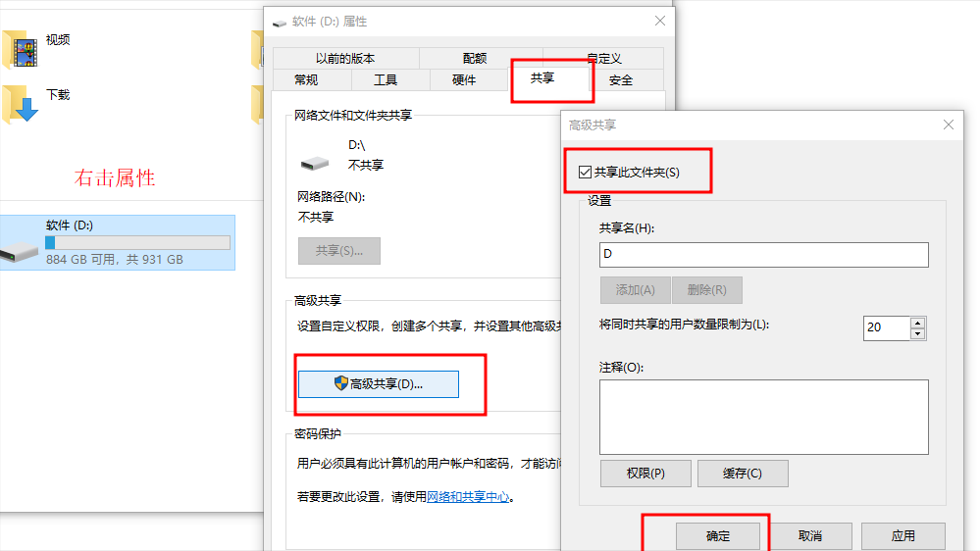980x551 pixels.
Task: Click the 确定 button
Action: [x=717, y=535]
